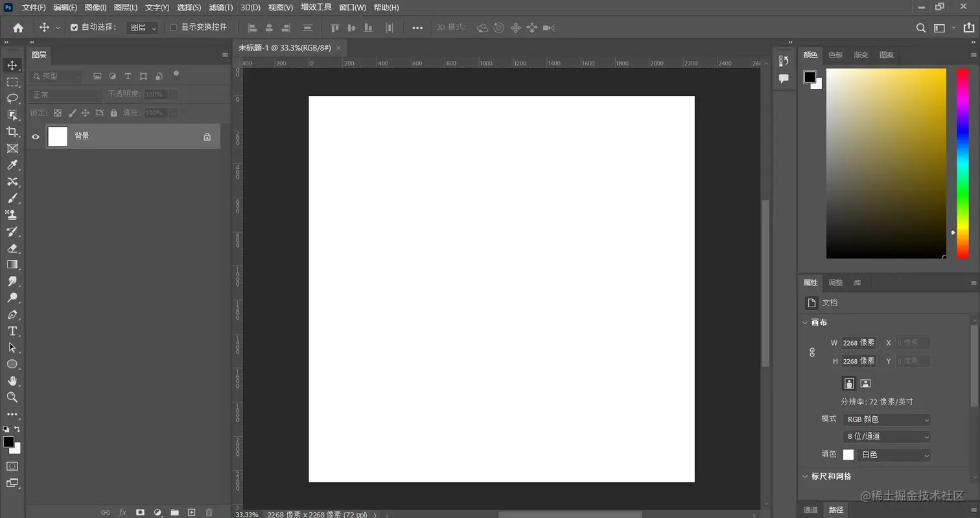This screenshot has height=518, width=980.
Task: Select the Eyedropper tool
Action: point(12,165)
